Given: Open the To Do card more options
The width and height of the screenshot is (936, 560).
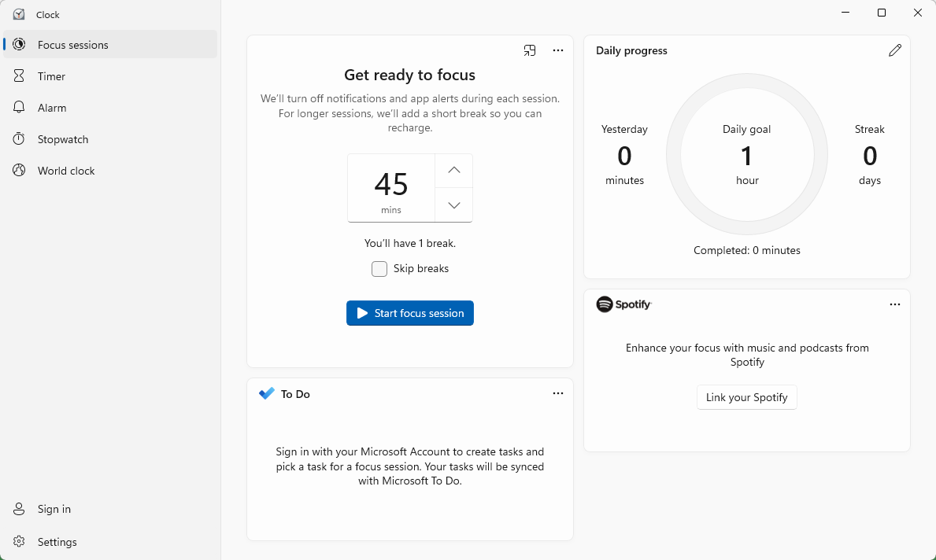Looking at the screenshot, I should [558, 393].
